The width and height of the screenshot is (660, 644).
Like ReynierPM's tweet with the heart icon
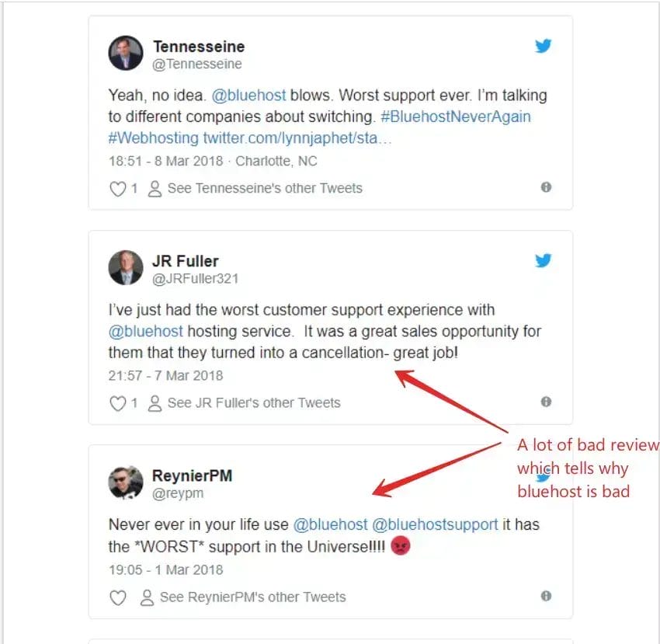tap(118, 597)
